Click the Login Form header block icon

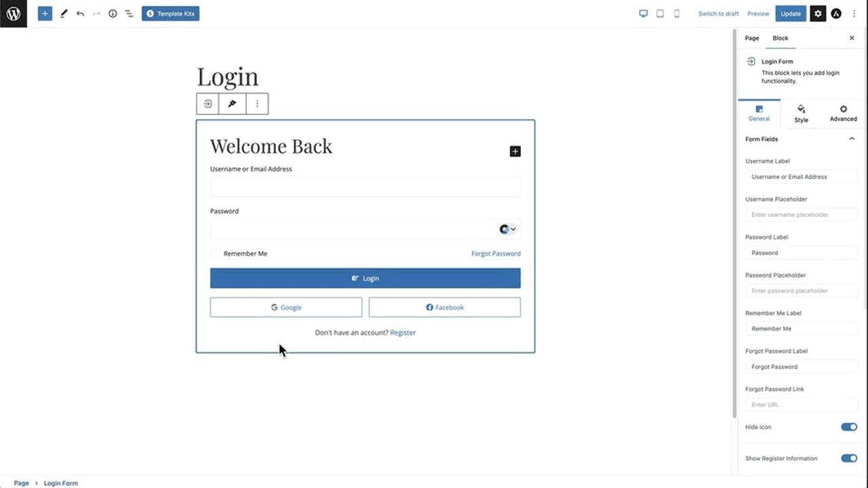tap(751, 61)
